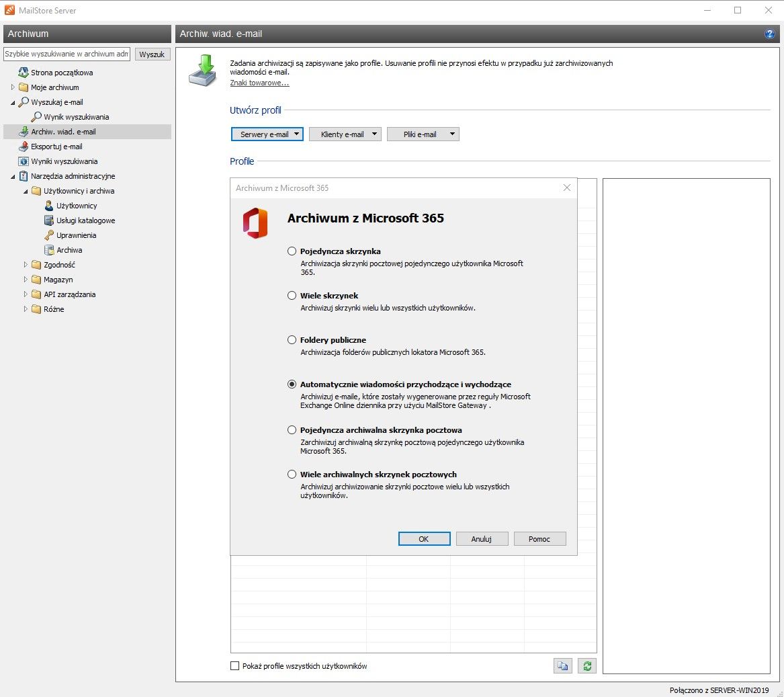
Task: Click the Eksportuj e-mail icon
Action: tap(23, 147)
